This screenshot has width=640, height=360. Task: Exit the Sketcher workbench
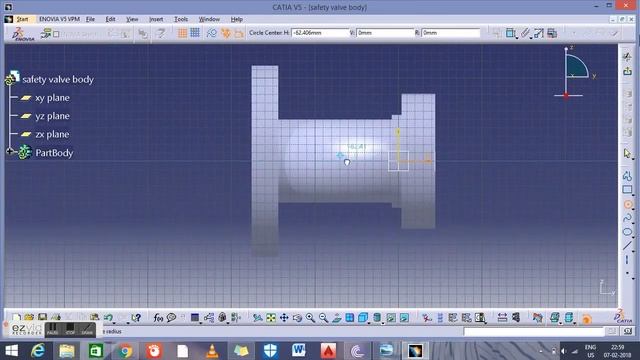tap(627, 71)
